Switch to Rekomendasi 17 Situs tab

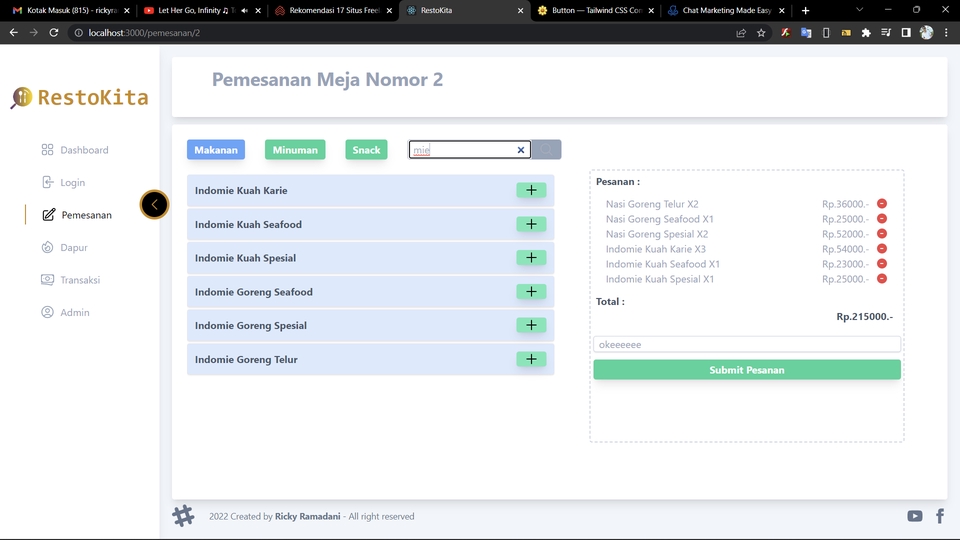(x=334, y=10)
